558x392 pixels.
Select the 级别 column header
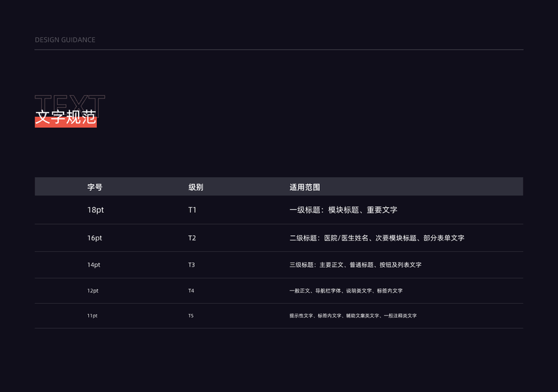click(x=196, y=187)
